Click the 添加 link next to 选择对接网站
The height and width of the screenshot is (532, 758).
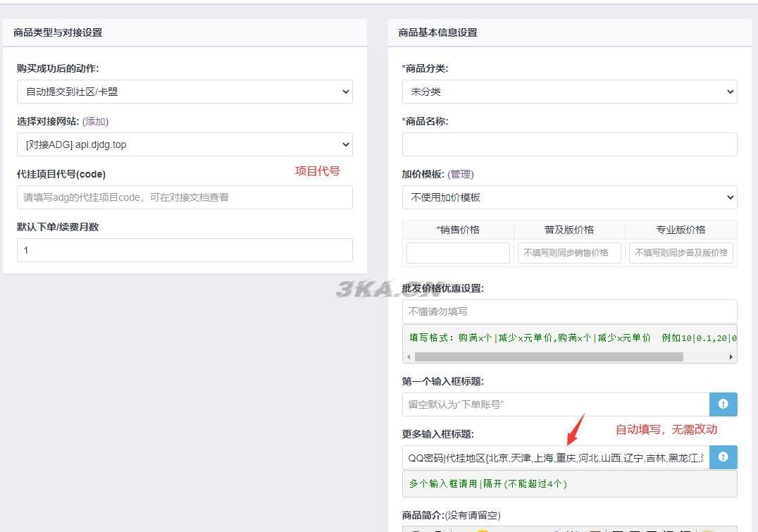(x=95, y=121)
